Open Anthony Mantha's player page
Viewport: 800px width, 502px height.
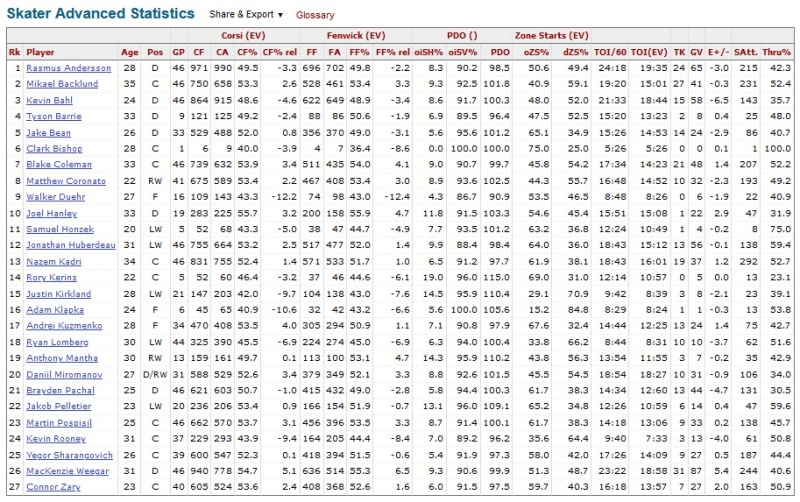pos(62,358)
